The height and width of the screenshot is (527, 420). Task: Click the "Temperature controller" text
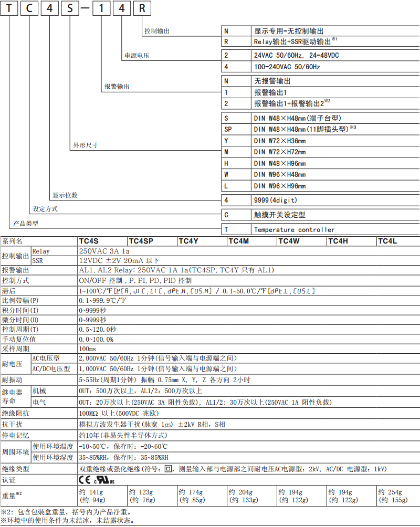[294, 229]
